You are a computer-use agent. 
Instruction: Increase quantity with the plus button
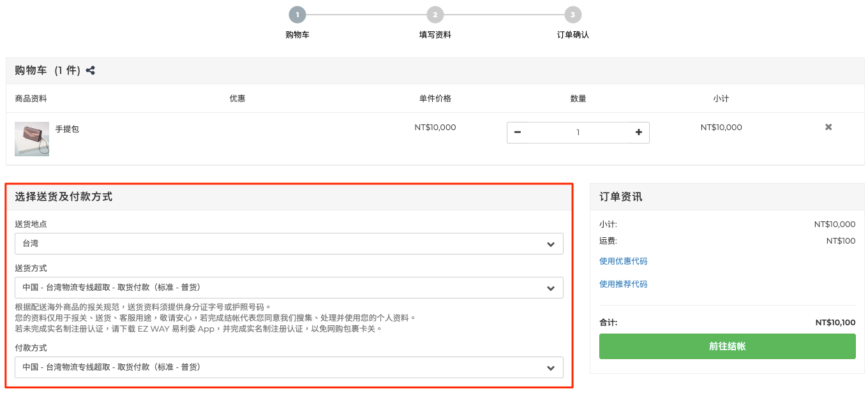tap(638, 132)
